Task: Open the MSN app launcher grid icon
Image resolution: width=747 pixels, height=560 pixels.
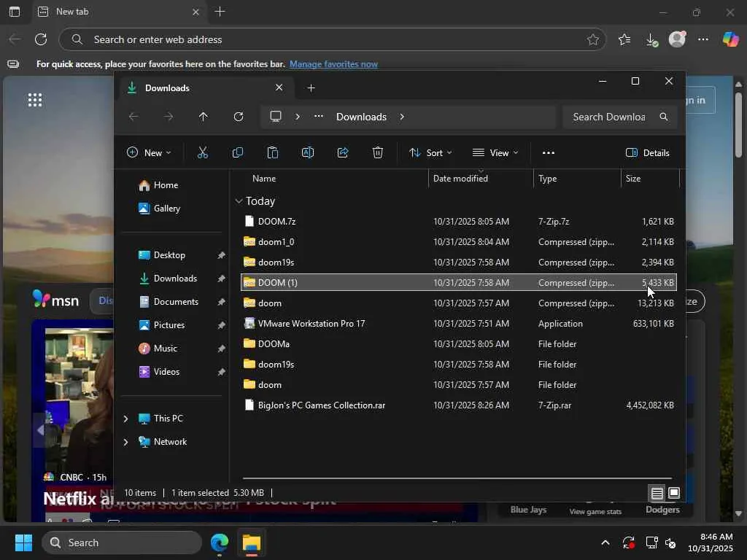Action: tap(35, 100)
